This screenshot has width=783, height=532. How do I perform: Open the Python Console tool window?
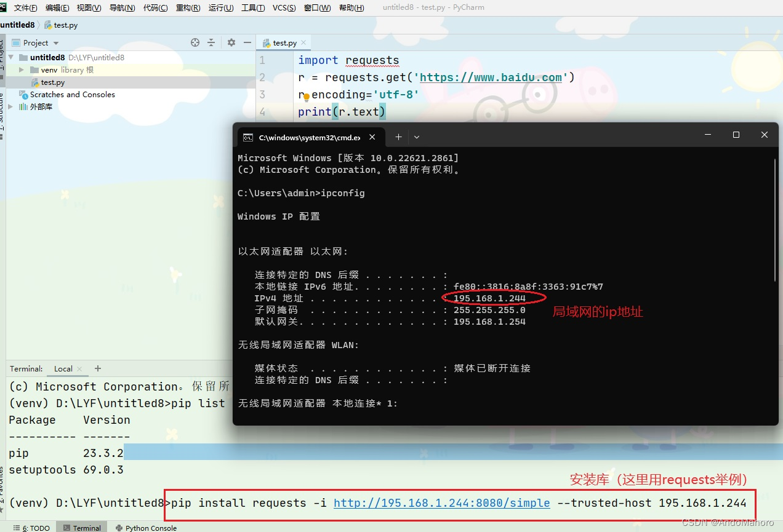146,528
